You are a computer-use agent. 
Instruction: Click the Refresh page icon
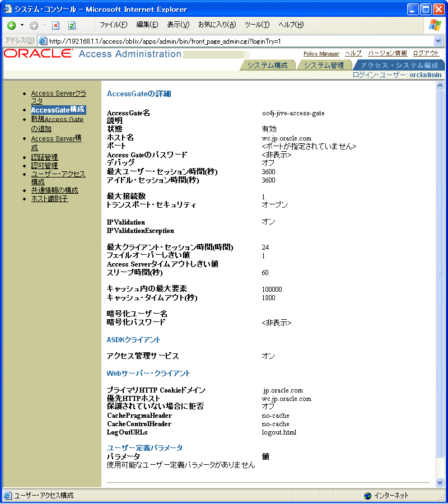[x=72, y=25]
